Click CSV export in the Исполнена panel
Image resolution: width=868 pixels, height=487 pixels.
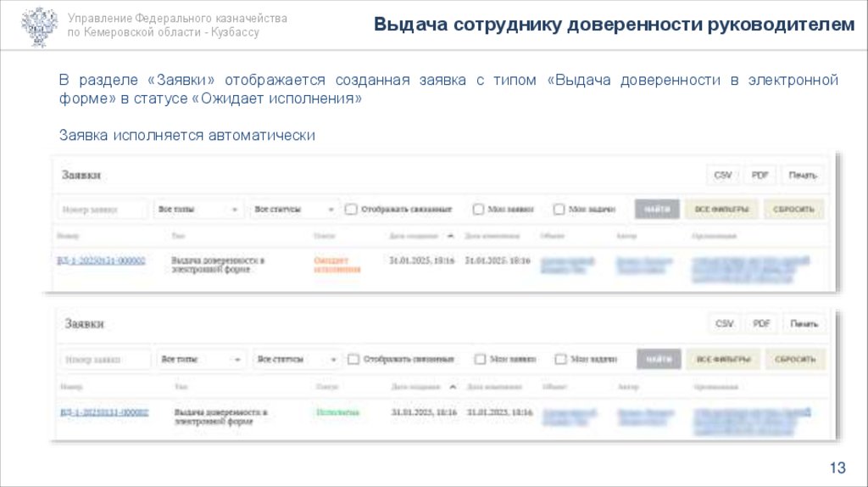[724, 323]
